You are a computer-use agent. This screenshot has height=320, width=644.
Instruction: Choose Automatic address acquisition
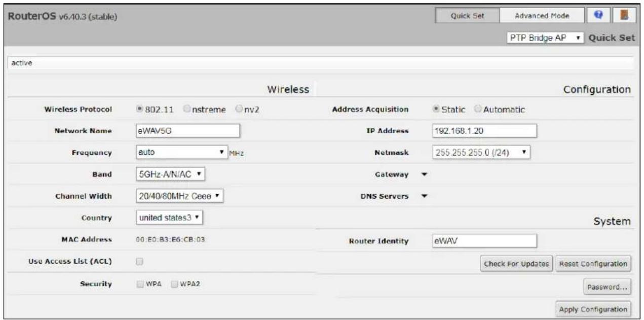[x=477, y=109]
